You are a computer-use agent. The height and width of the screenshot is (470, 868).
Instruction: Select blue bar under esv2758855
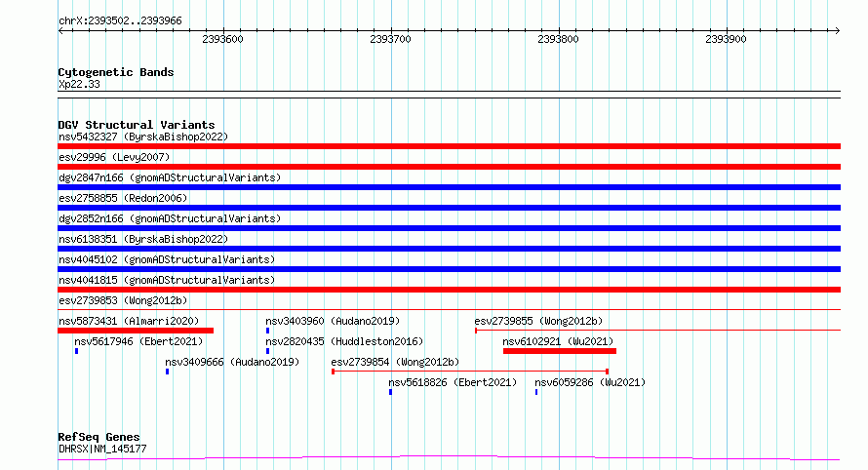449,208
